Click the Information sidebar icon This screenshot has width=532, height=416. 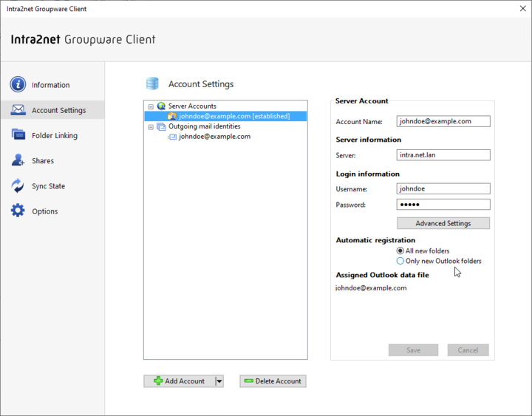point(18,84)
